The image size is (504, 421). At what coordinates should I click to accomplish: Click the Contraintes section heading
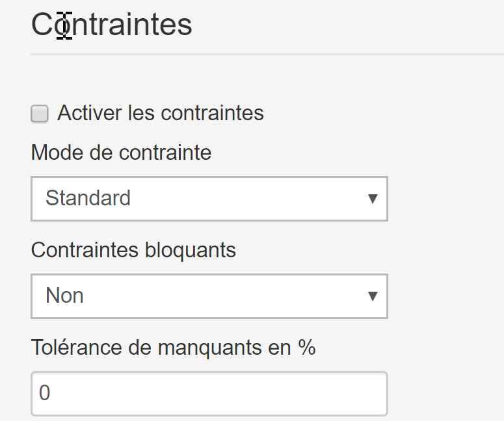(x=112, y=25)
